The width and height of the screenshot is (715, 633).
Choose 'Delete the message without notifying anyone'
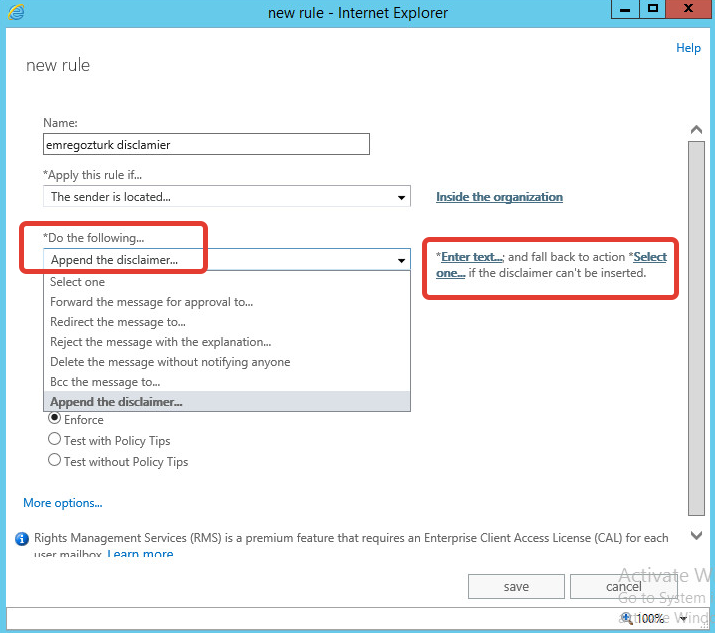tap(170, 362)
